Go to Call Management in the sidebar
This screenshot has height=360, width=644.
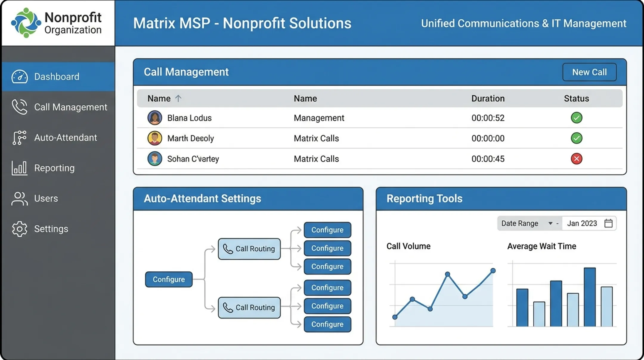(58, 107)
